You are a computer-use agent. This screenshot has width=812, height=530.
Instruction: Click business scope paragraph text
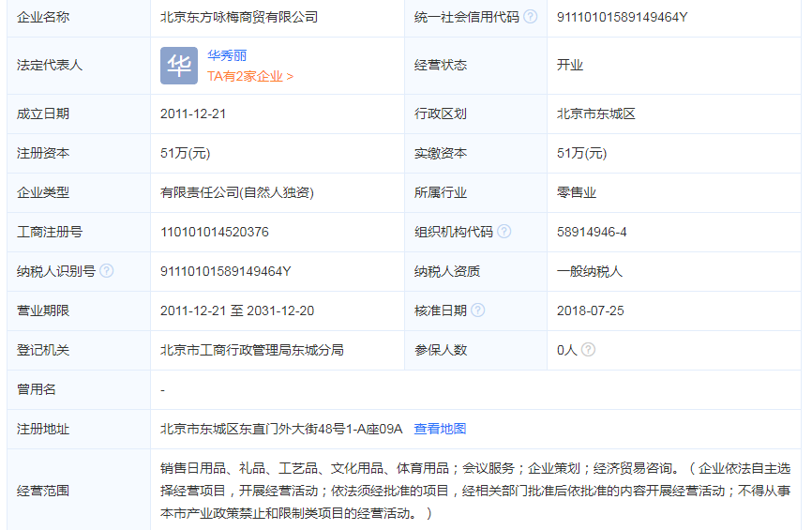(x=474, y=491)
